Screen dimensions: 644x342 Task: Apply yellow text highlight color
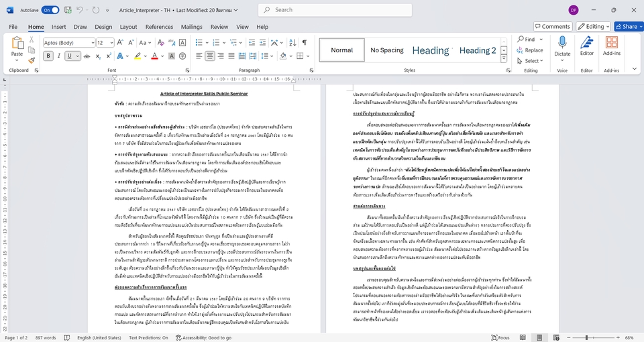(137, 56)
